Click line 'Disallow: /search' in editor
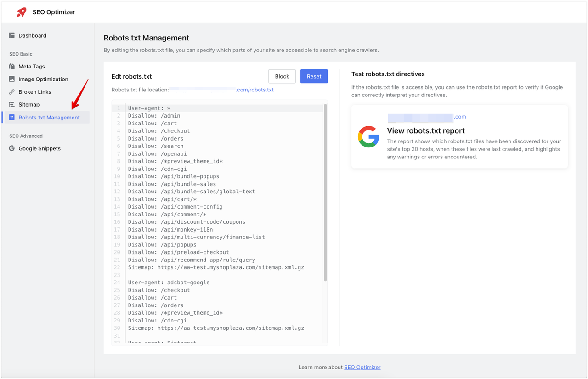The height and width of the screenshot is (379, 588). 156,146
